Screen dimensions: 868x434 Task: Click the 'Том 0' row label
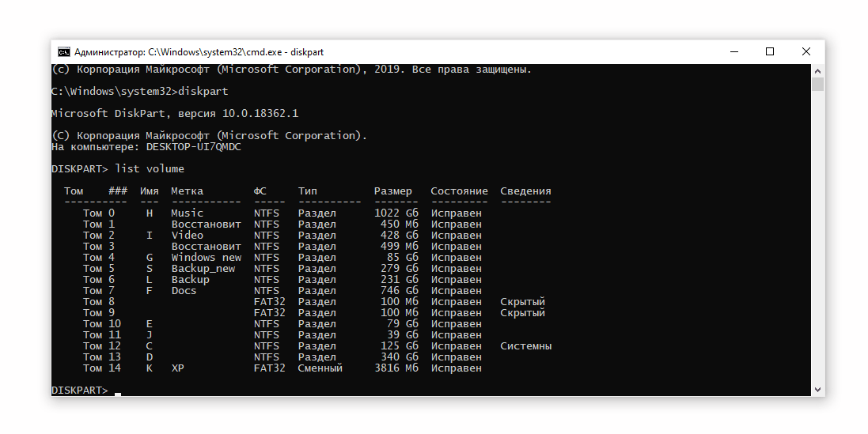pos(99,213)
